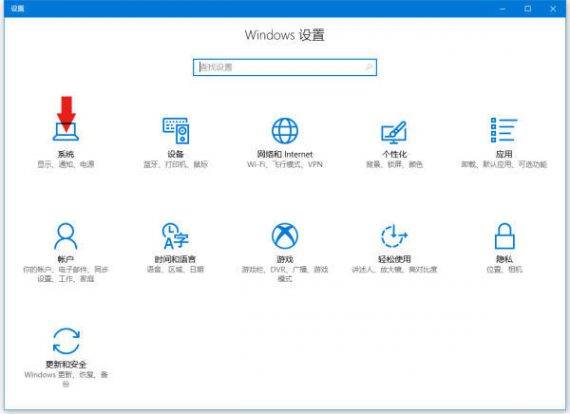The image size is (570, 414).
Task: Select the 系统 label text
Action: [66, 154]
